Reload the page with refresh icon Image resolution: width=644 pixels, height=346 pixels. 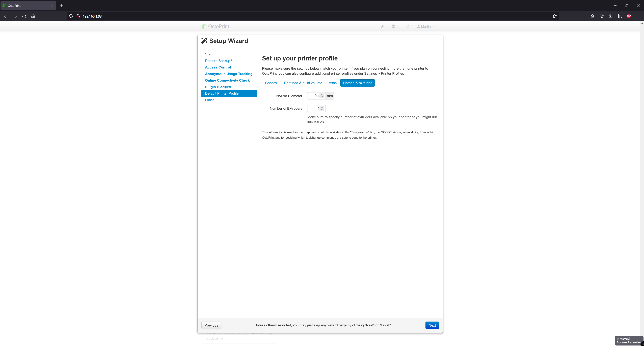(24, 16)
